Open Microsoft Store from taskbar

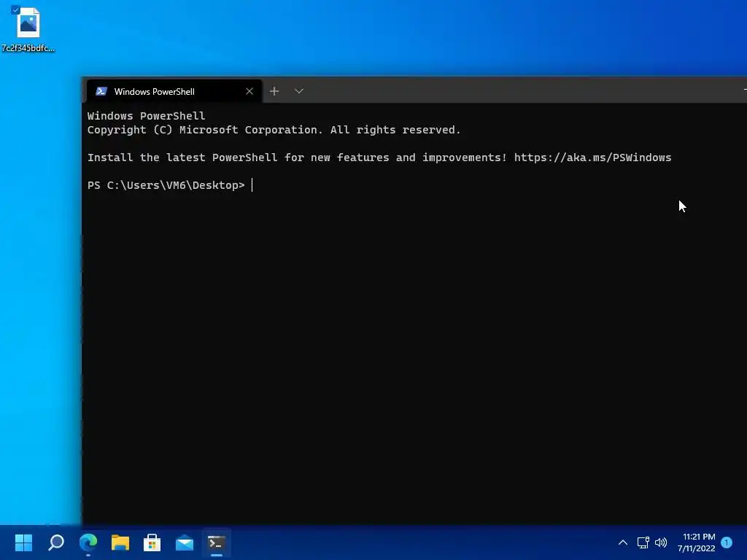(x=152, y=542)
